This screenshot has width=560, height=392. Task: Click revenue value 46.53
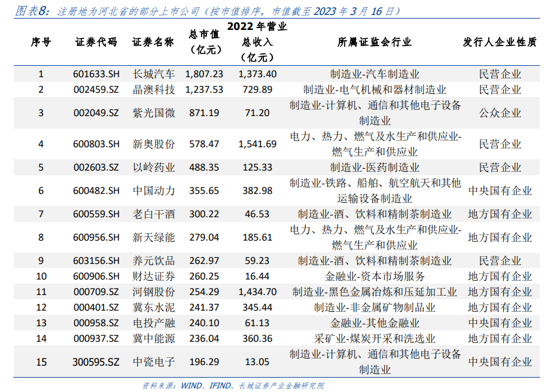click(257, 214)
